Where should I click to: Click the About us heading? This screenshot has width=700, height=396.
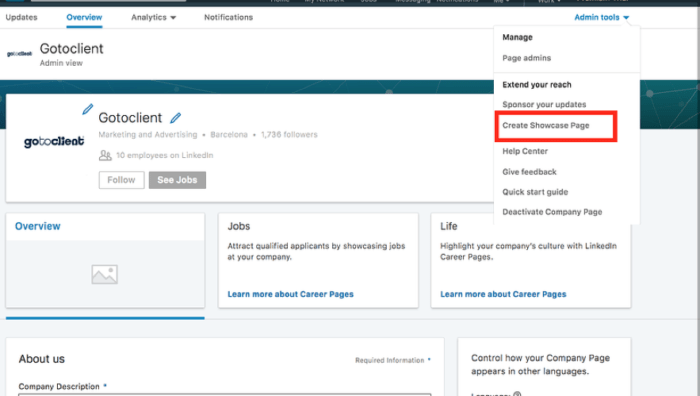click(x=42, y=359)
